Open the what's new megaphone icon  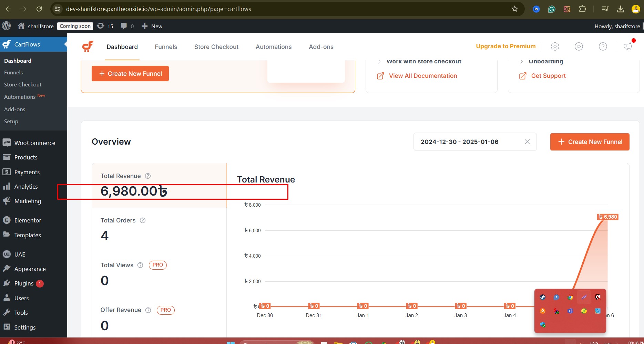[628, 46]
